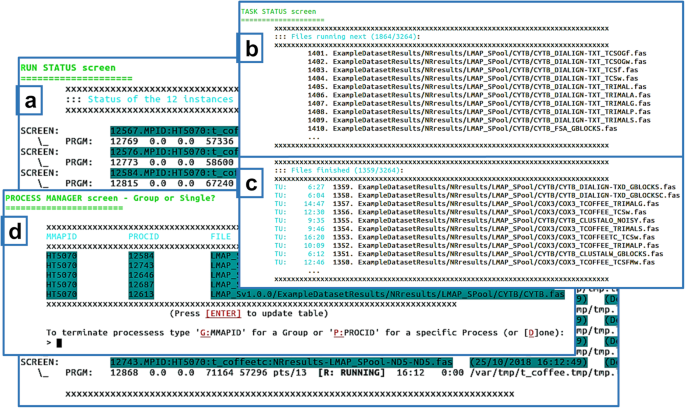
Task: Click the PRGM row with PID 12769
Action: point(149,141)
